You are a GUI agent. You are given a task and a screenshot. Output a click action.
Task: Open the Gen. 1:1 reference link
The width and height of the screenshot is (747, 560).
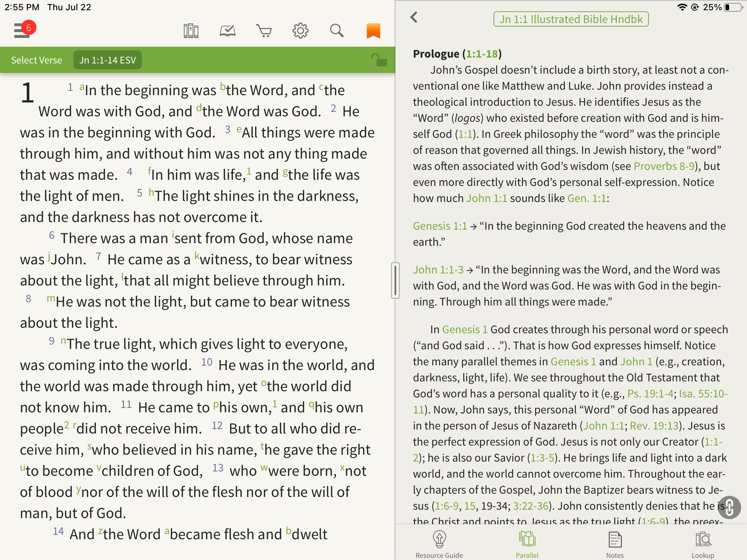[587, 198]
